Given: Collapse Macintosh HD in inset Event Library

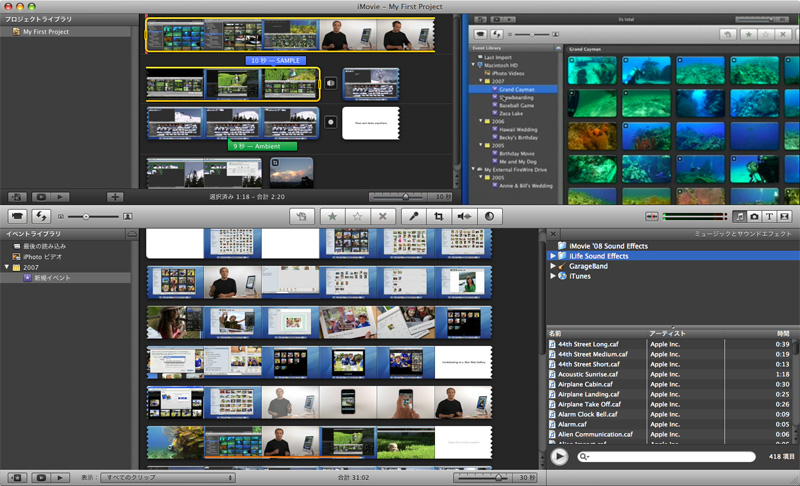Looking at the screenshot, I should pyautogui.click(x=473, y=65).
